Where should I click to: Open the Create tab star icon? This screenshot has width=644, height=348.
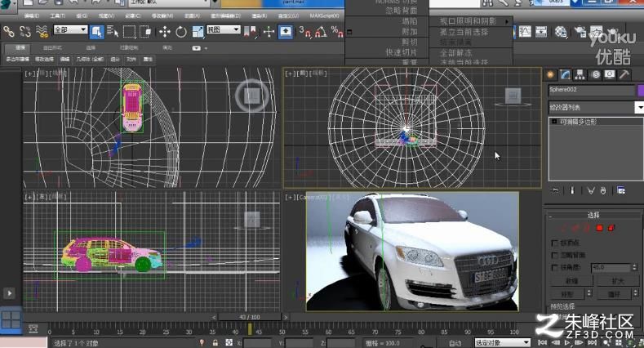coord(550,74)
